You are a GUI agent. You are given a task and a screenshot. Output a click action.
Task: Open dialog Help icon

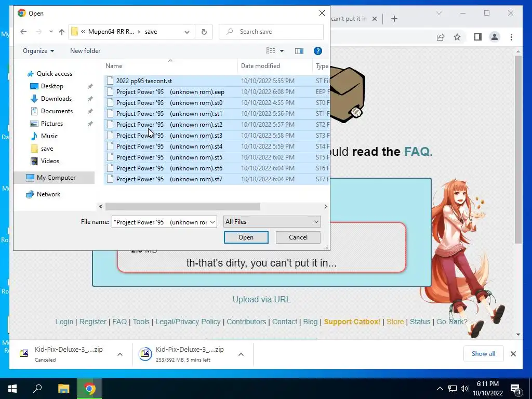click(317, 51)
